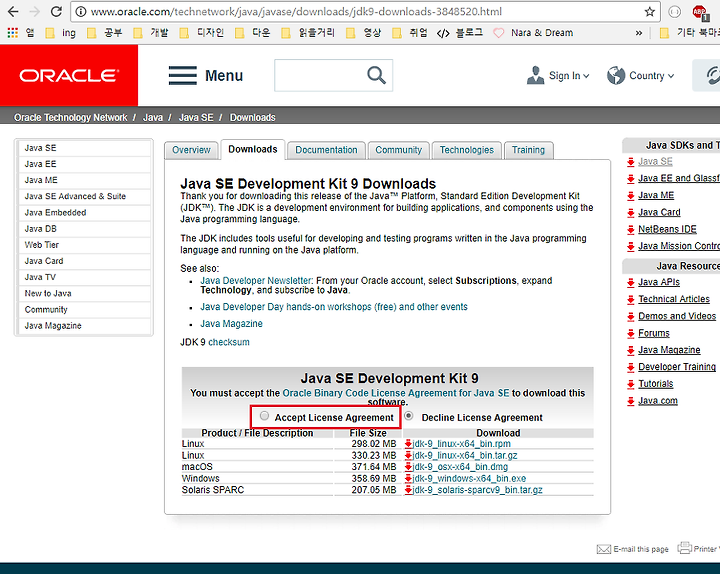Open Java DB in left sidebar

[x=40, y=229]
